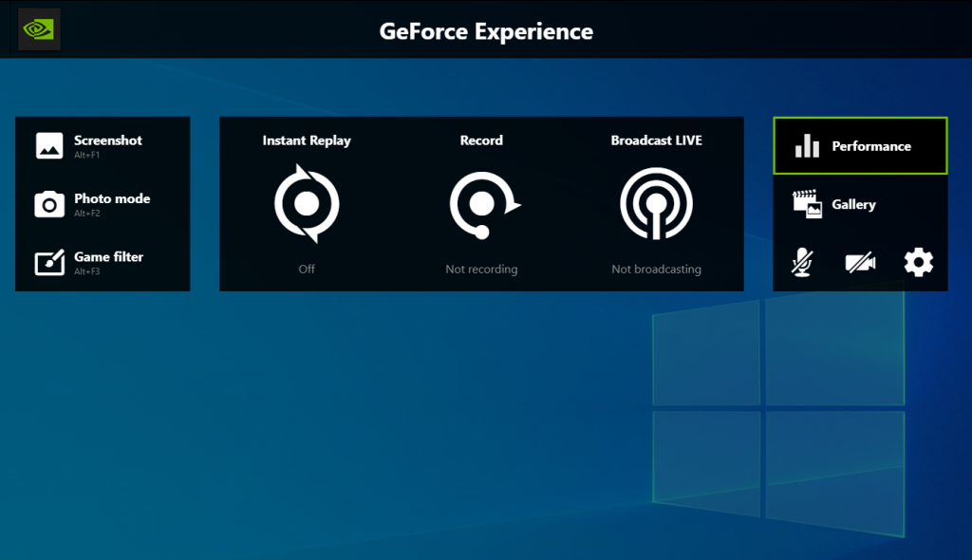Click the Not broadcasting status text
The image size is (972, 560).
pos(656,269)
